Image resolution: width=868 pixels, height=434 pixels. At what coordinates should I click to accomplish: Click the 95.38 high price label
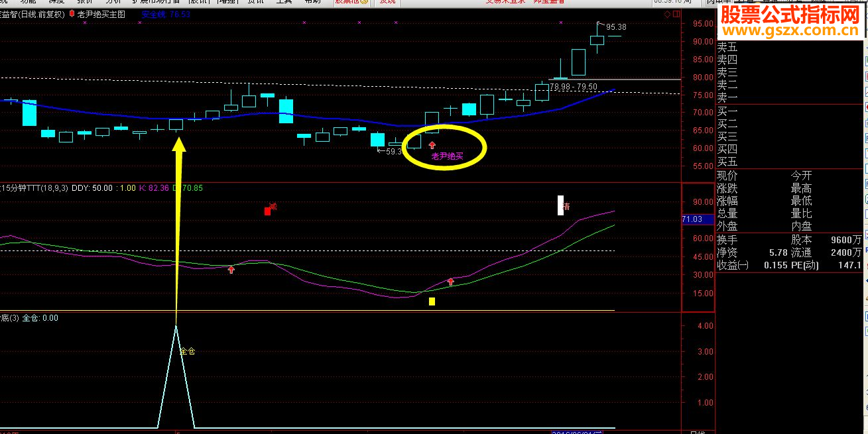point(616,27)
